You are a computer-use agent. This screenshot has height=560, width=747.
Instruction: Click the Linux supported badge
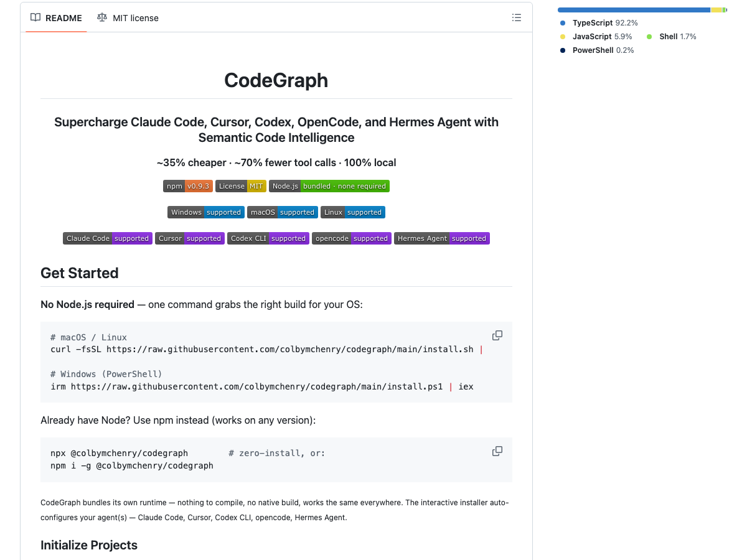pos(353,212)
